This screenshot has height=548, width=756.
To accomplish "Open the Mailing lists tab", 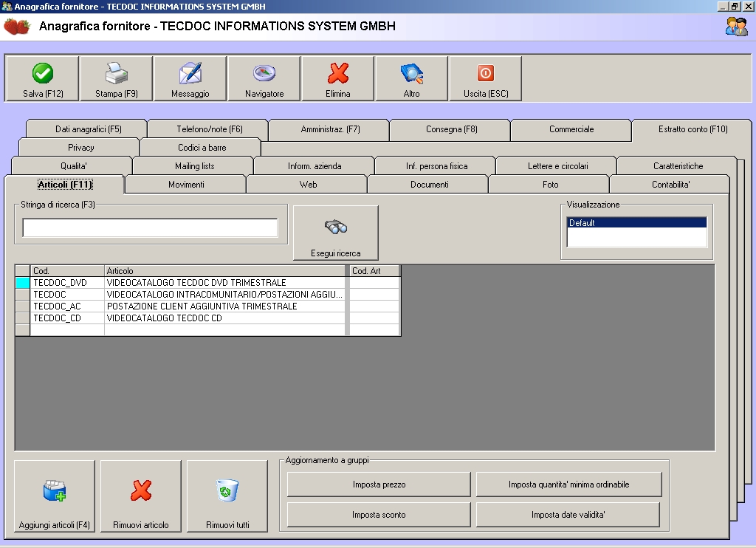I will point(194,166).
